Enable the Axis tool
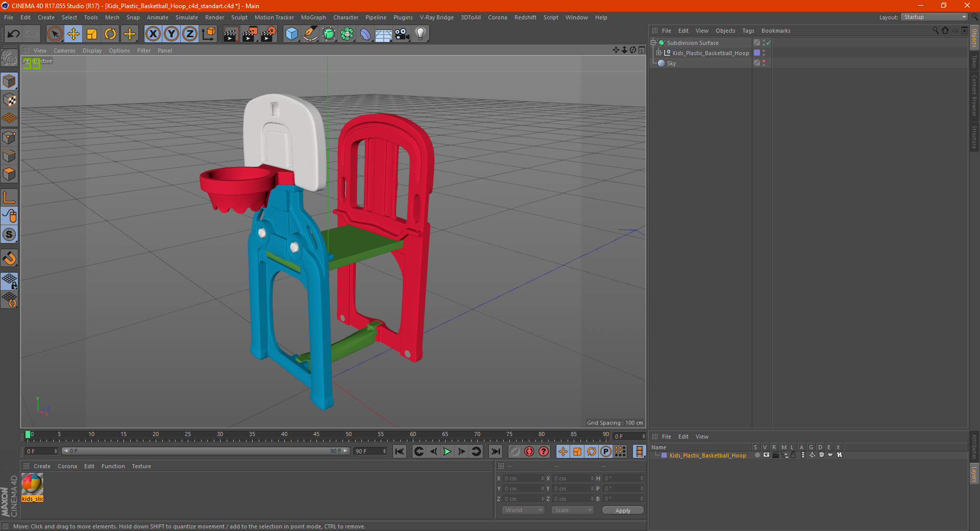 click(x=9, y=198)
